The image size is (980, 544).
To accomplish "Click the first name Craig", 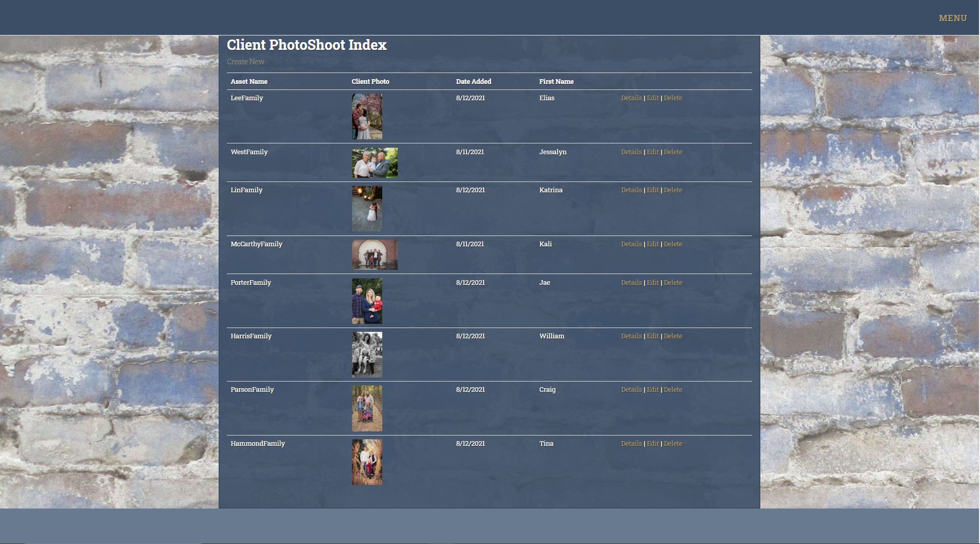I will click(x=547, y=389).
